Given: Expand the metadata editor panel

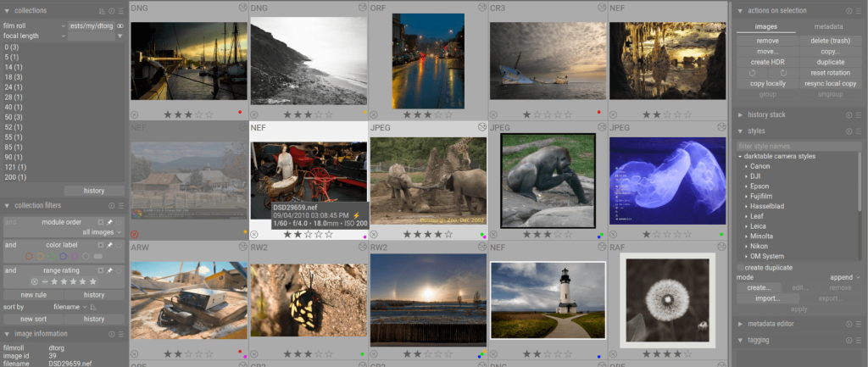Looking at the screenshot, I should [741, 325].
